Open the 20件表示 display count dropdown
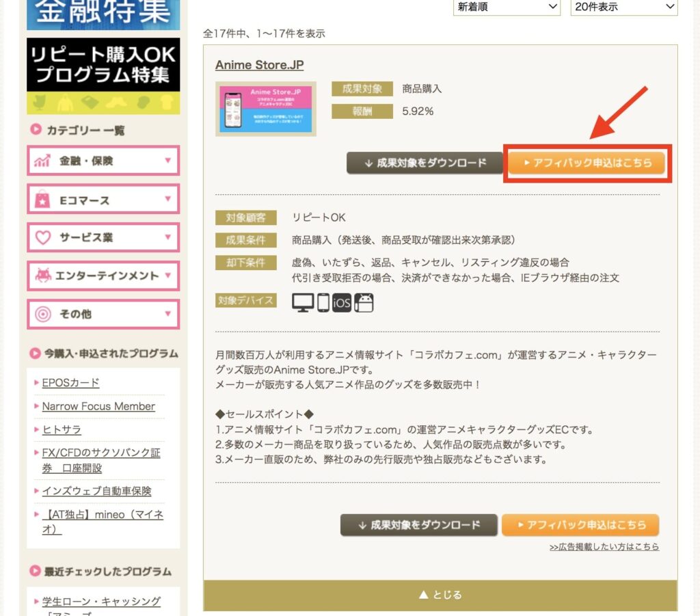 tap(624, 7)
